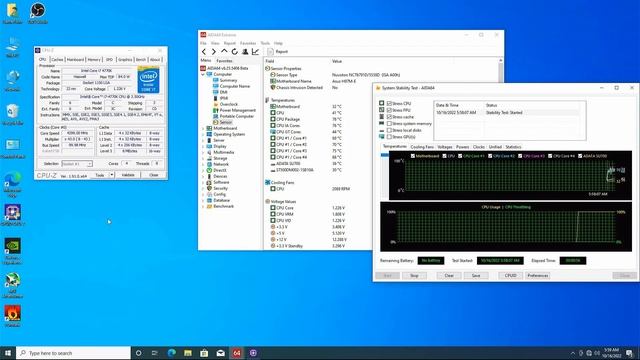Uncheck Stress FPU option
Image resolution: width=640 pixels, height=360 pixels.
click(x=389, y=110)
